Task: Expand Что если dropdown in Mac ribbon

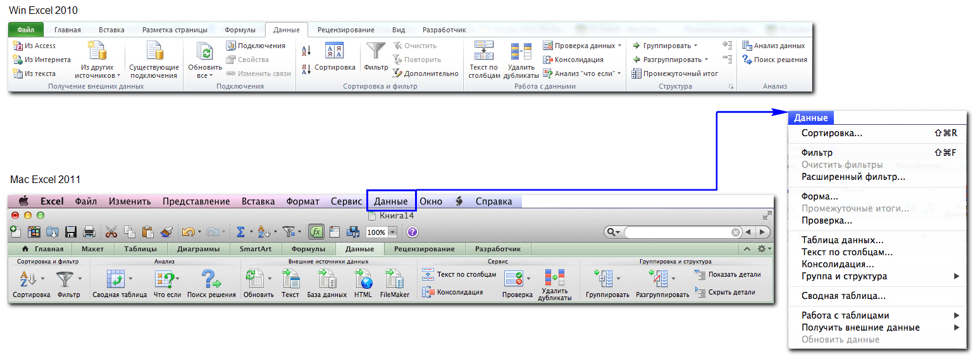Action: 178,278
